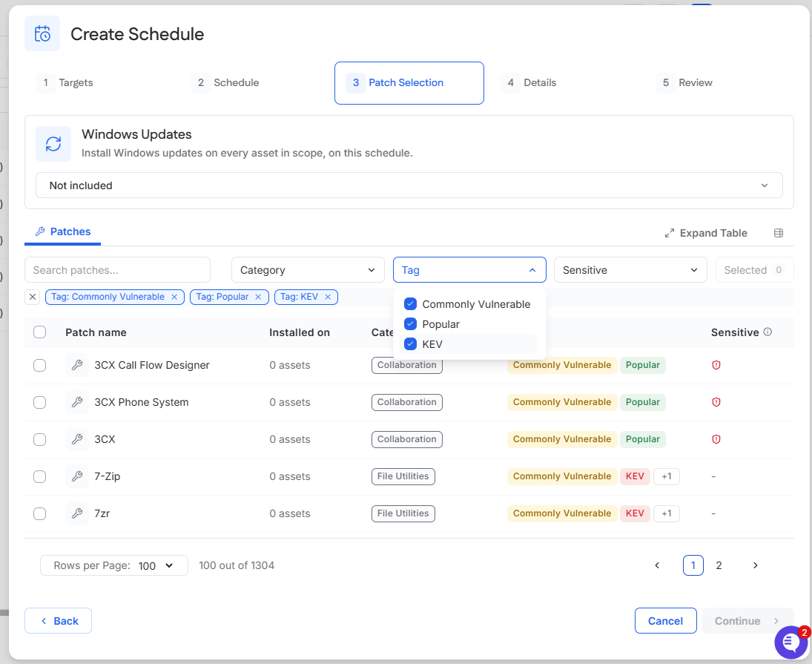Image resolution: width=812 pixels, height=664 pixels.
Task: Remove the Tag: KEV filter chip
Action: [x=328, y=297]
